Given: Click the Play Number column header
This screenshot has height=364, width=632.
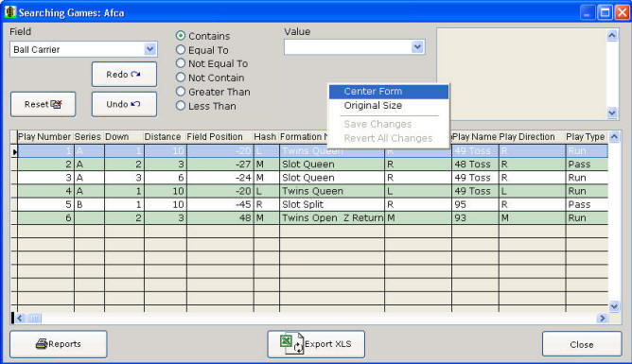Looking at the screenshot, I should pos(45,137).
